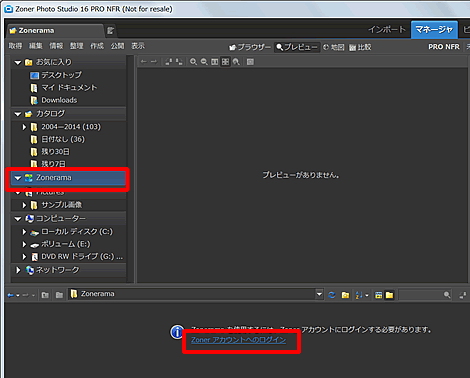This screenshot has height=378, width=470.
Task: Rotate image left in preview toolbar
Action: (x=169, y=62)
